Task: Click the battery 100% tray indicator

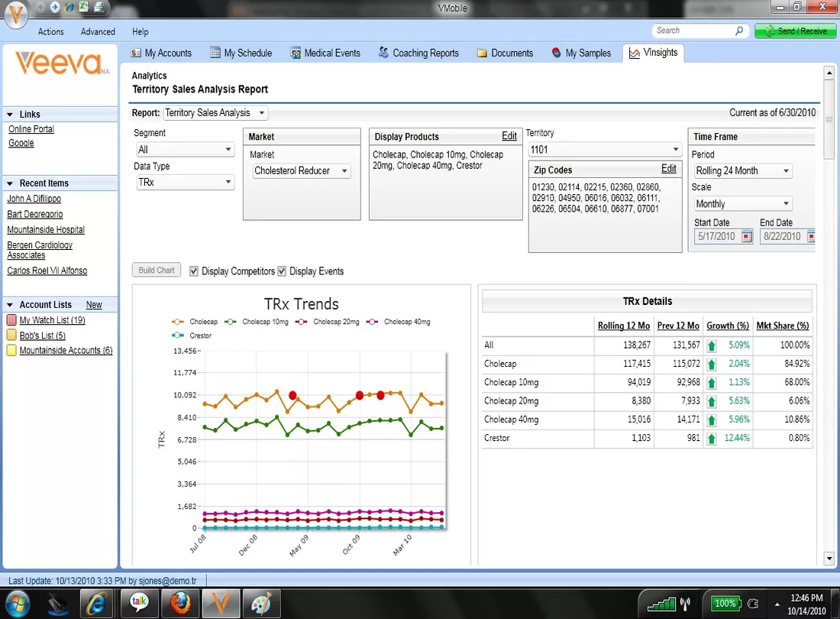Action: pyautogui.click(x=725, y=604)
